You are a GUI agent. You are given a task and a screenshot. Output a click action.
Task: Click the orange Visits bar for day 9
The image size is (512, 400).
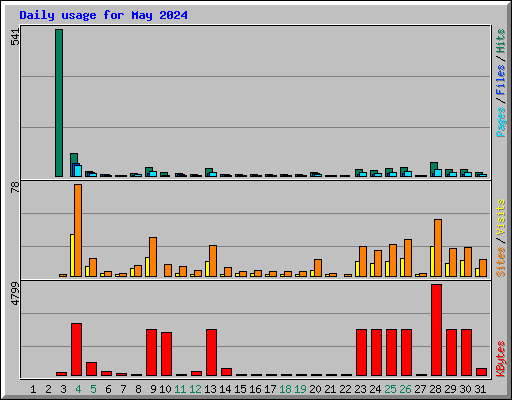pyautogui.click(x=153, y=257)
